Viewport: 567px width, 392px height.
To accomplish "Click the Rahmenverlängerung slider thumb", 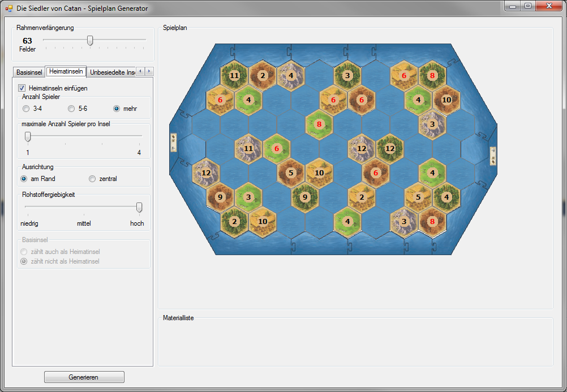I will [x=90, y=41].
